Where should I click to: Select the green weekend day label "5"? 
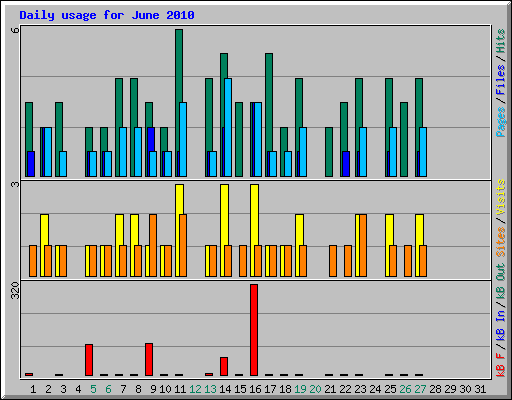coord(93,389)
